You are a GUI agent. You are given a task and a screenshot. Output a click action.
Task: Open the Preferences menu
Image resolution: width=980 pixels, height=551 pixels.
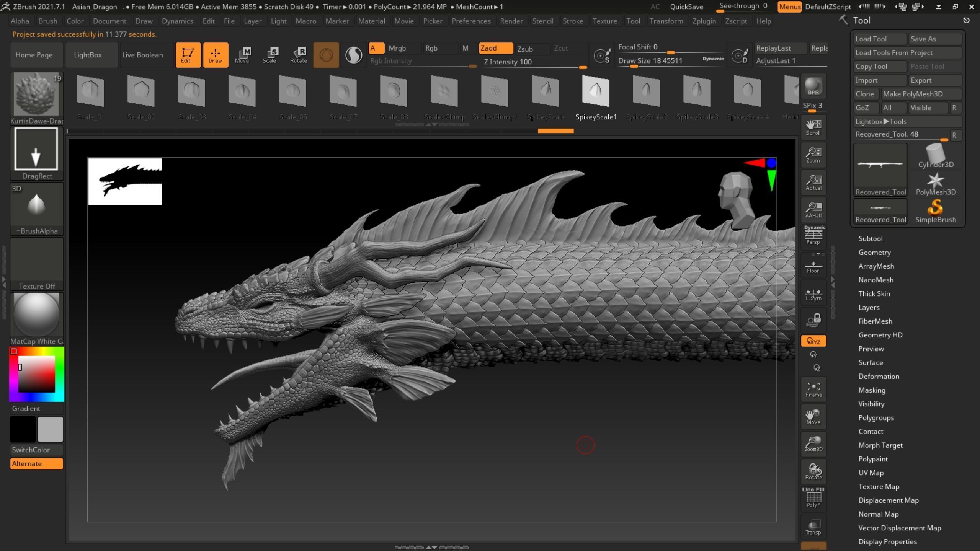(x=471, y=21)
